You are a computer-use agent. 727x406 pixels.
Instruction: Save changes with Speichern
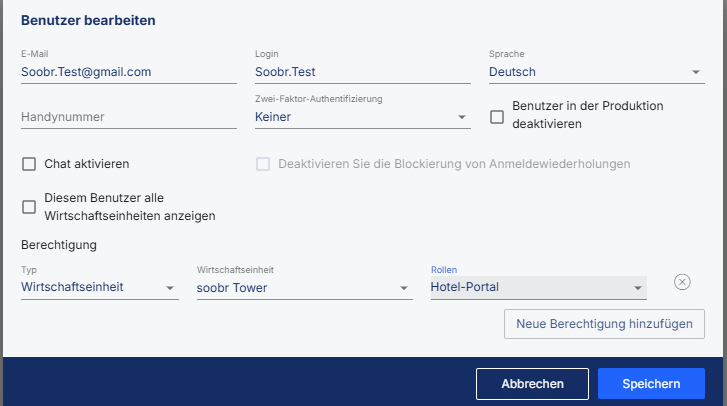[x=651, y=384]
